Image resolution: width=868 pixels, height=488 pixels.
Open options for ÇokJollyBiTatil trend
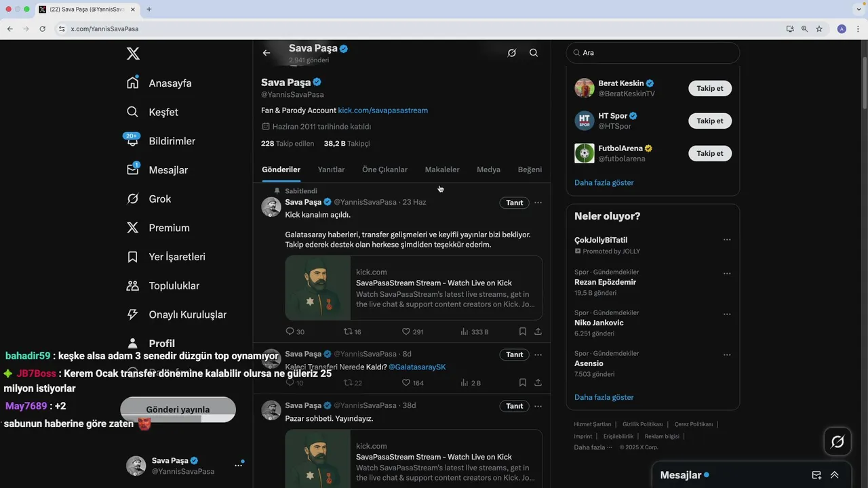[x=727, y=240]
